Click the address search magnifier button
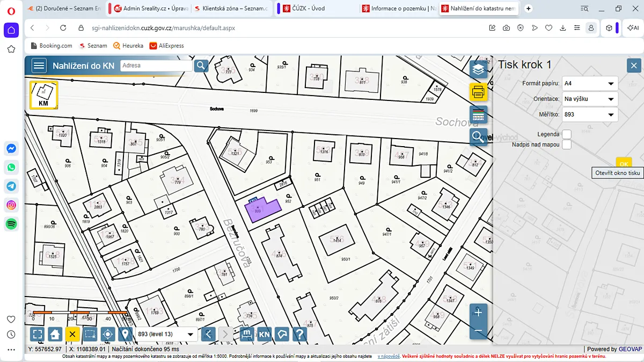This screenshot has width=644, height=362. (201, 66)
